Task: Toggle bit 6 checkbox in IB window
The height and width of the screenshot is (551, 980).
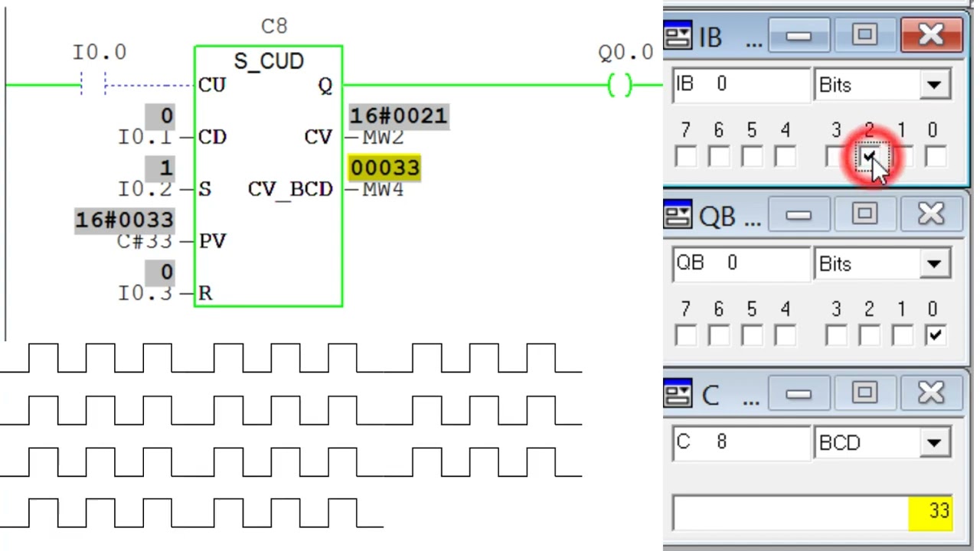Action: coord(719,156)
